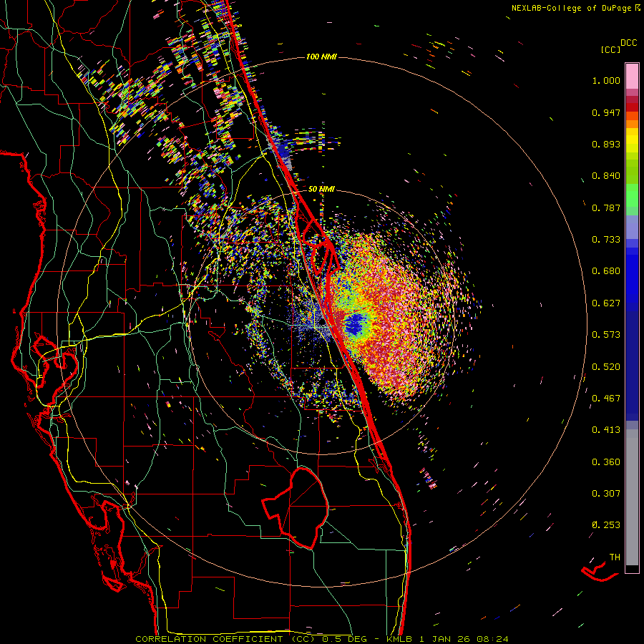Screen dimensions: 644x644
Task: Click the 0.733 scale value
Action: (x=606, y=240)
